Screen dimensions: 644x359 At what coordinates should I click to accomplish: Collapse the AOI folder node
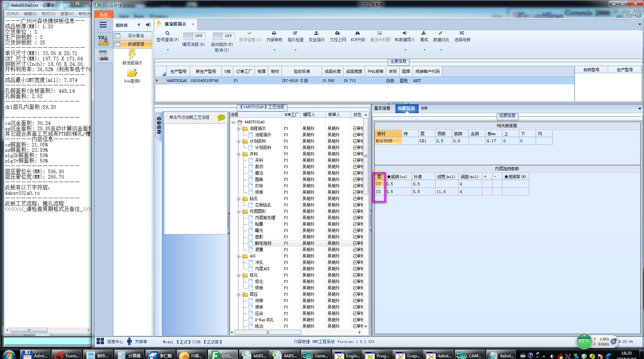click(238, 256)
